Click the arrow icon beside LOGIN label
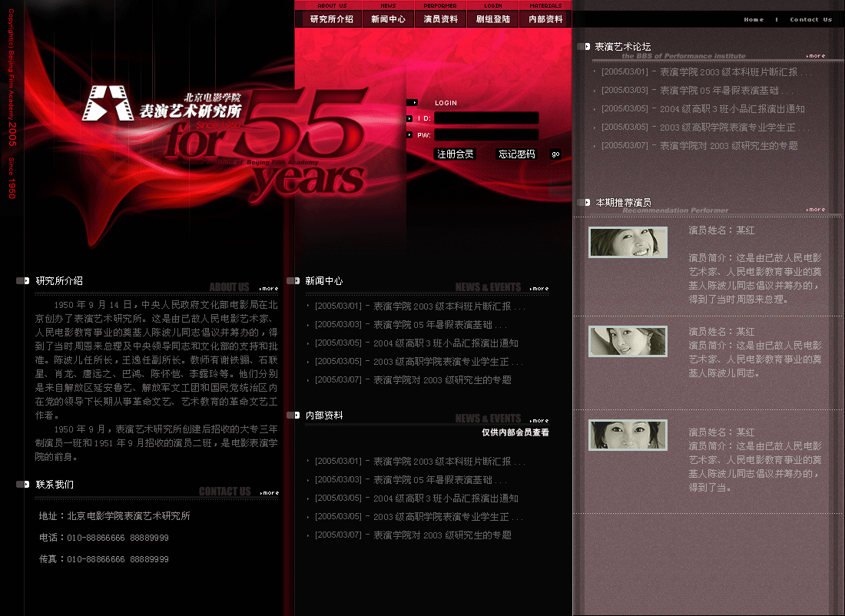This screenshot has height=616, width=845. click(x=413, y=102)
